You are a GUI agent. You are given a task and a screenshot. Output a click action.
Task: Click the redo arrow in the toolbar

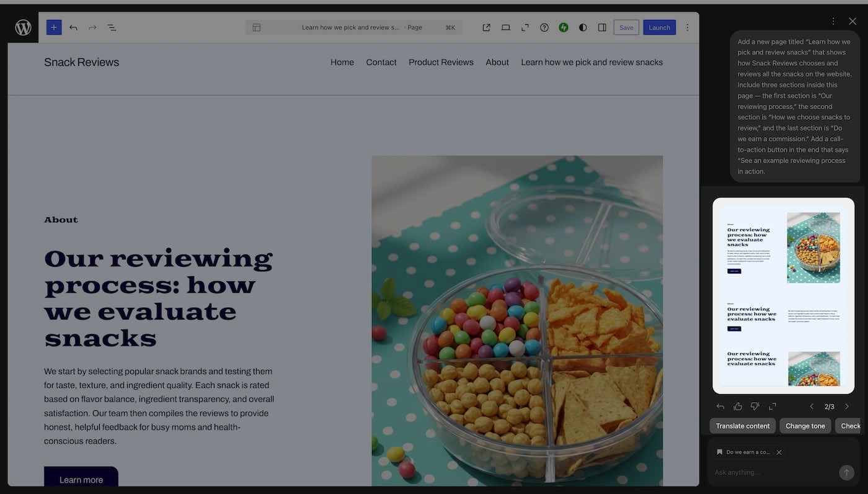pyautogui.click(x=92, y=27)
